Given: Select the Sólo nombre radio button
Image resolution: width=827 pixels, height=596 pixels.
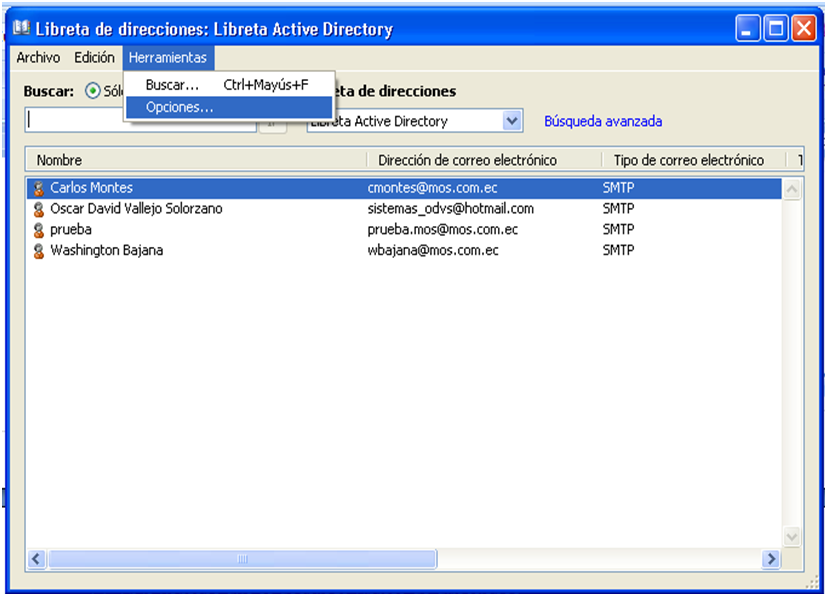Looking at the screenshot, I should point(93,91).
